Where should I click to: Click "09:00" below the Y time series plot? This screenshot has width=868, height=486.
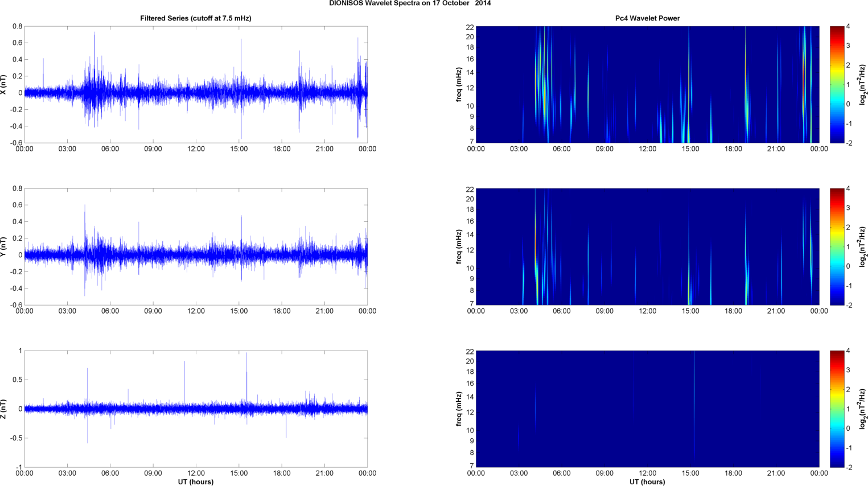[153, 311]
